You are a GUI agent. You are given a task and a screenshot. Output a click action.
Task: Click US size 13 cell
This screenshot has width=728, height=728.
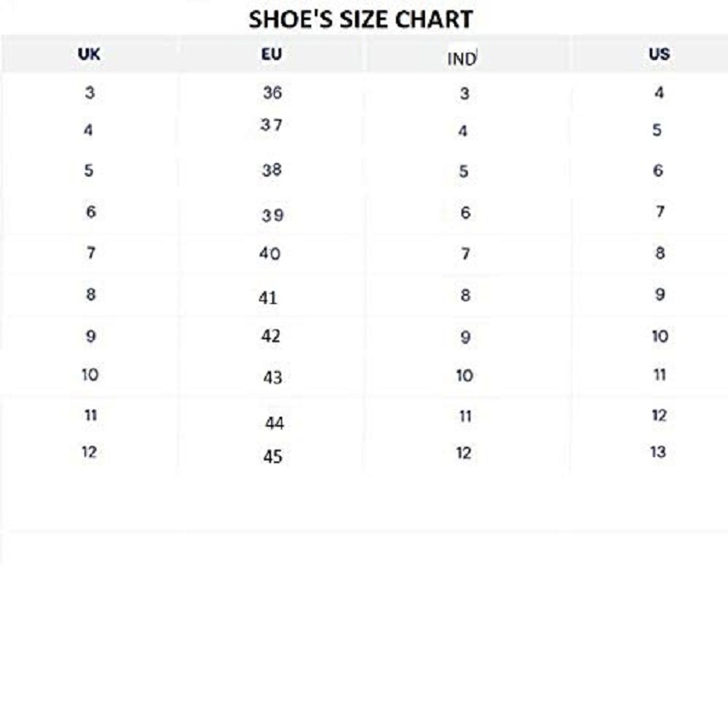pos(659,452)
